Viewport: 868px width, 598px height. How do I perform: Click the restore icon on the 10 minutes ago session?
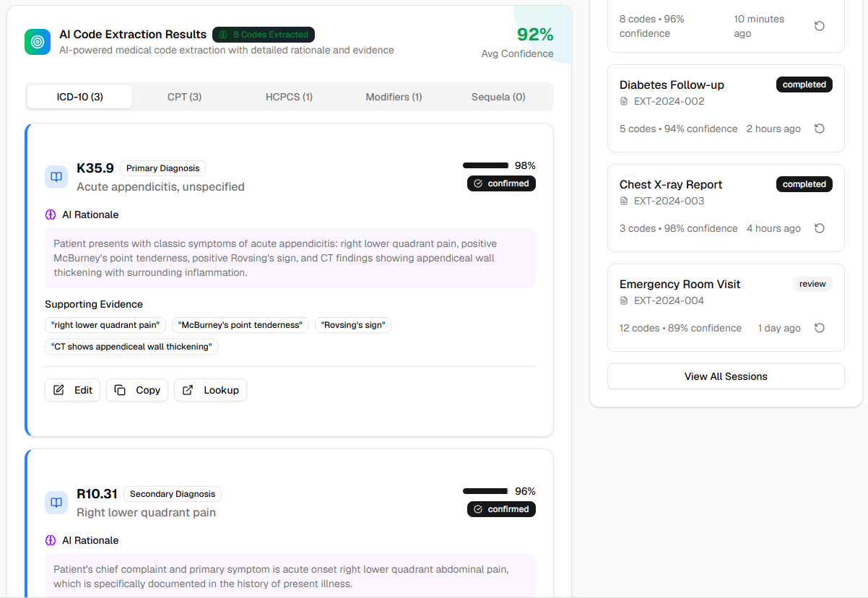click(819, 26)
